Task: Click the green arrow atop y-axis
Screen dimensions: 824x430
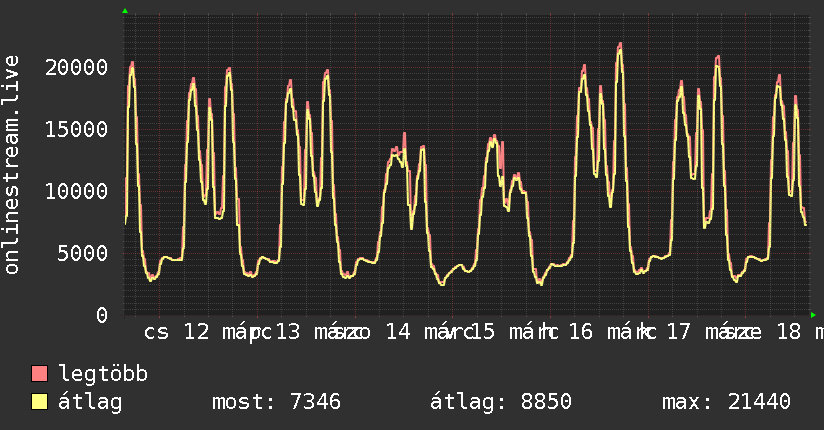Action: [x=125, y=11]
